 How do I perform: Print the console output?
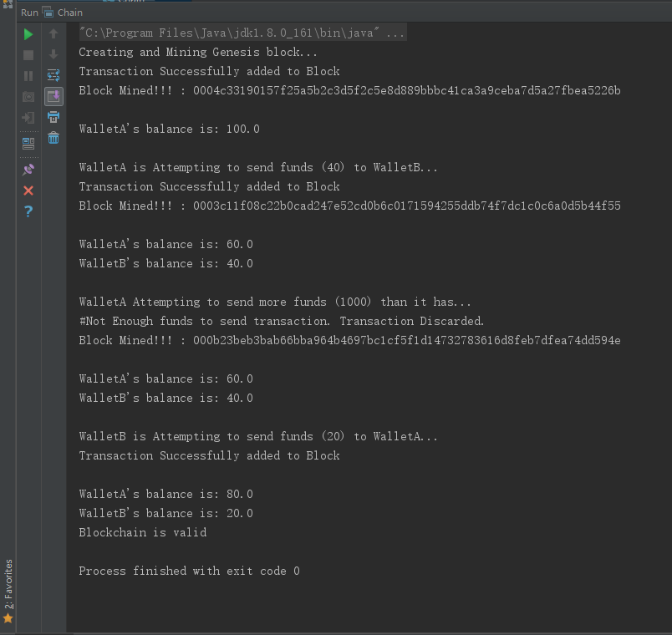[53, 117]
